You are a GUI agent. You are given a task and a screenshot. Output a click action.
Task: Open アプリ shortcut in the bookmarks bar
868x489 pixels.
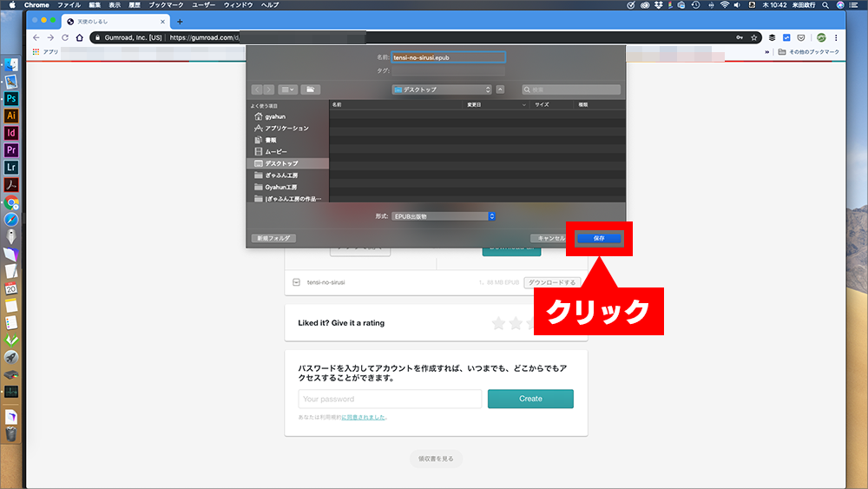(45, 51)
